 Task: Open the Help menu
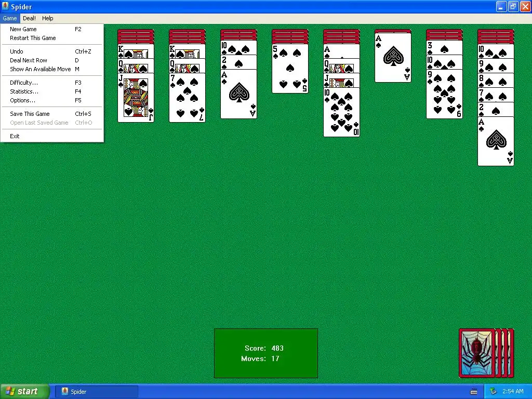coord(47,18)
